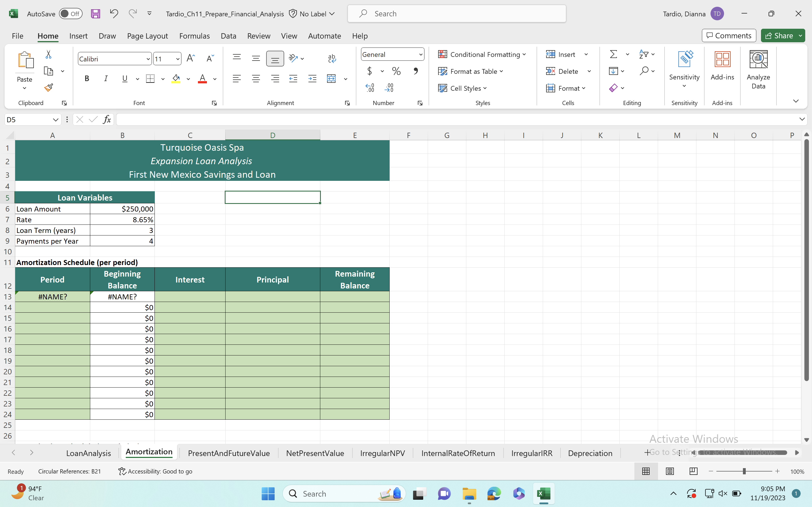Cut the selection using the scissors icon
Image resolution: width=812 pixels, height=507 pixels.
48,54
